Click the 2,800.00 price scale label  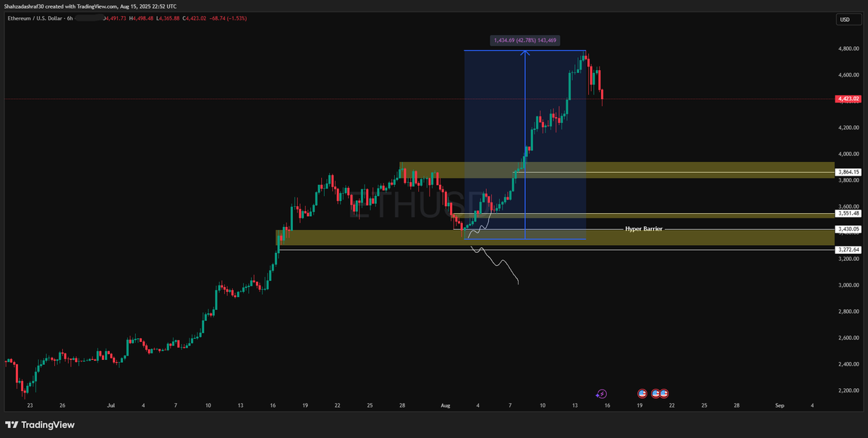tap(848, 312)
